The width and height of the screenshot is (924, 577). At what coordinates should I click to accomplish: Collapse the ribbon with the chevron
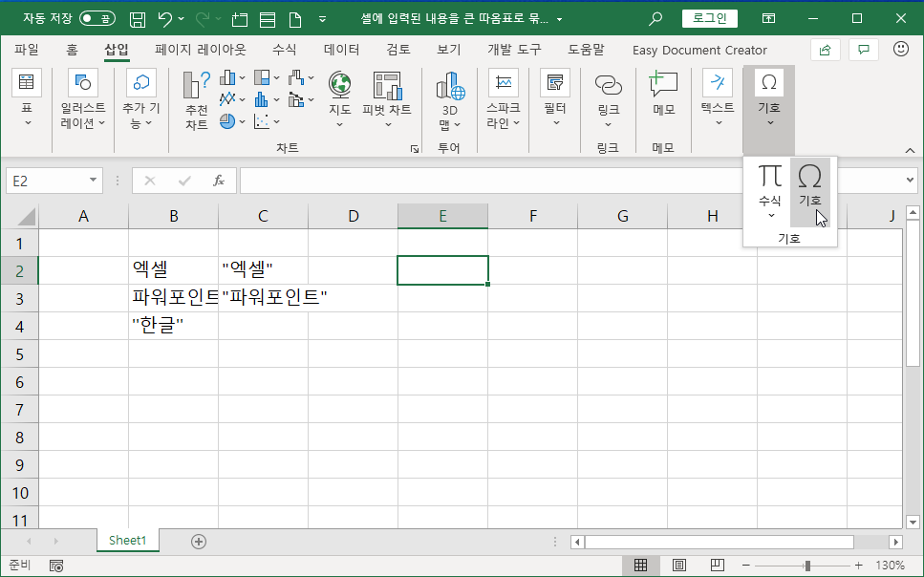tap(910, 151)
